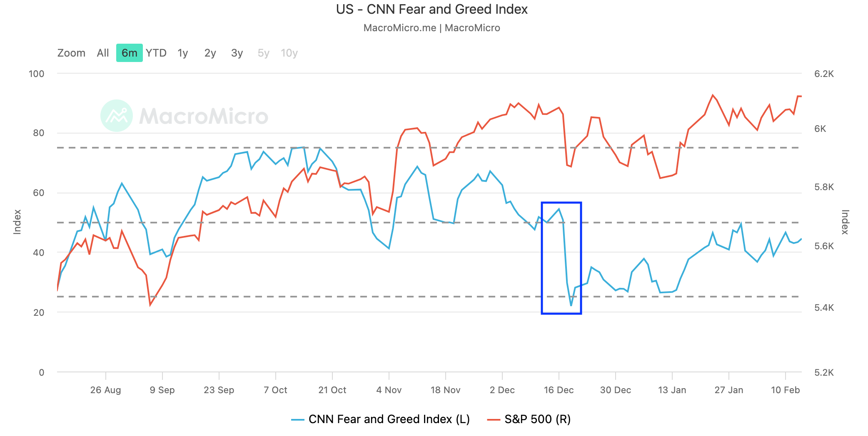Viewport: 868px width, 436px height.
Task: Set the chart zoom to 1y
Action: tap(183, 53)
